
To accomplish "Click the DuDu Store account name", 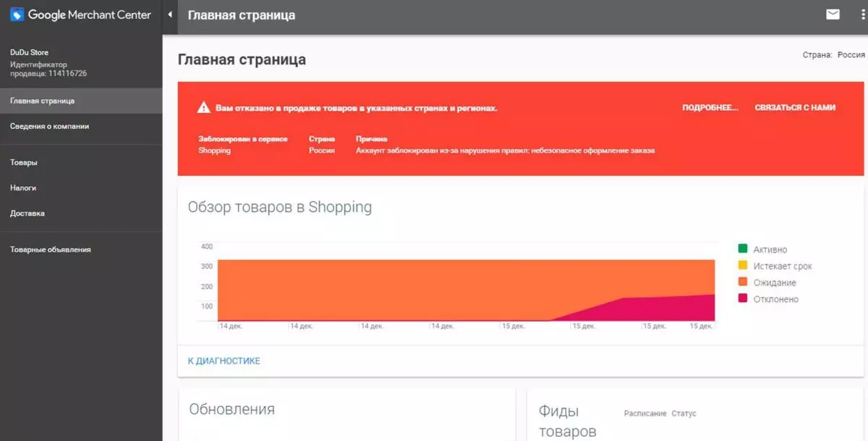I will click(x=29, y=53).
